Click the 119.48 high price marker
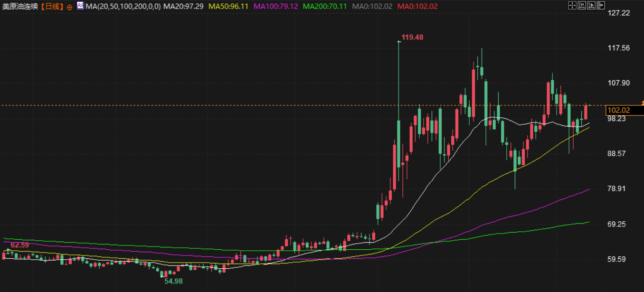 (x=412, y=37)
